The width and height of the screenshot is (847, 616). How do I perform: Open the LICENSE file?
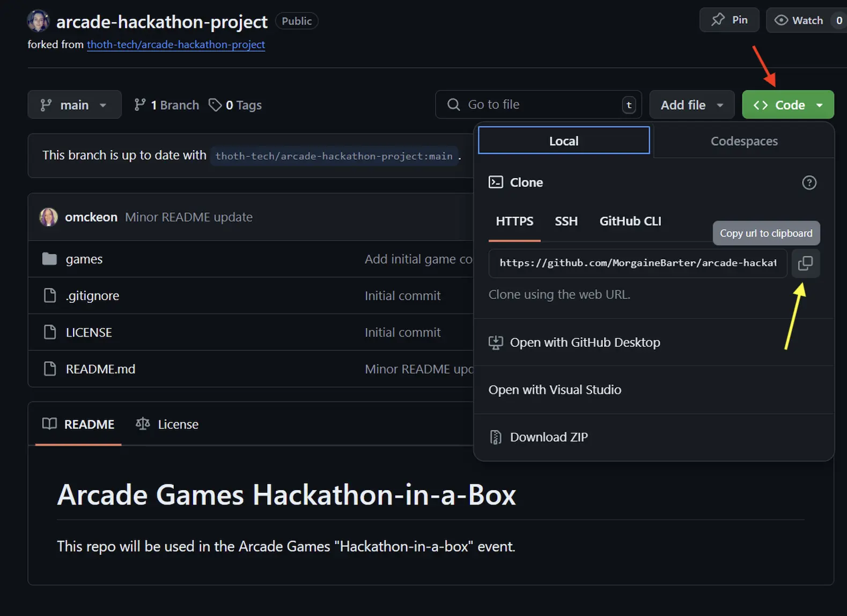89,332
